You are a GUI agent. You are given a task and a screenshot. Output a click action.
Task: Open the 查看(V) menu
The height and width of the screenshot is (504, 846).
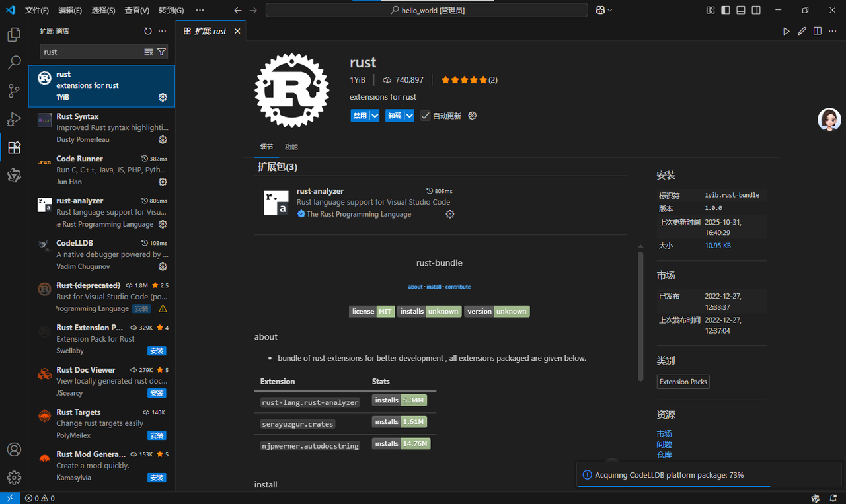coord(137,10)
